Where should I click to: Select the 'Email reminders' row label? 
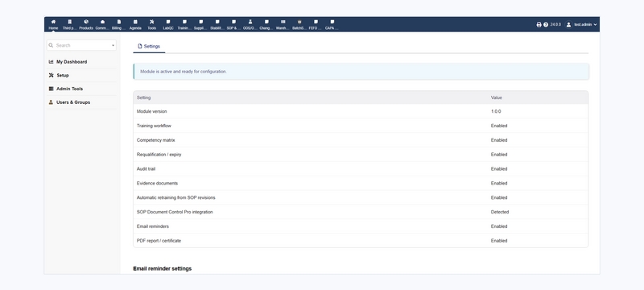click(x=152, y=226)
